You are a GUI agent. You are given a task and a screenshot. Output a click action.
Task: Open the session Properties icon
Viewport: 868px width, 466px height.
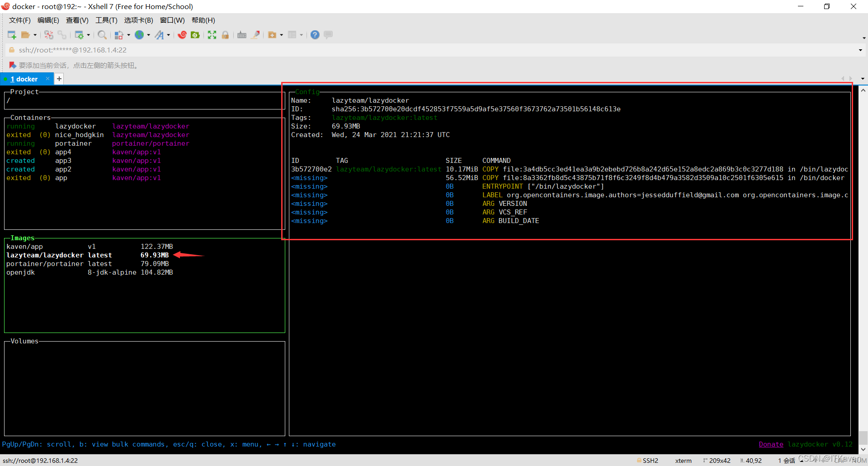coord(79,35)
